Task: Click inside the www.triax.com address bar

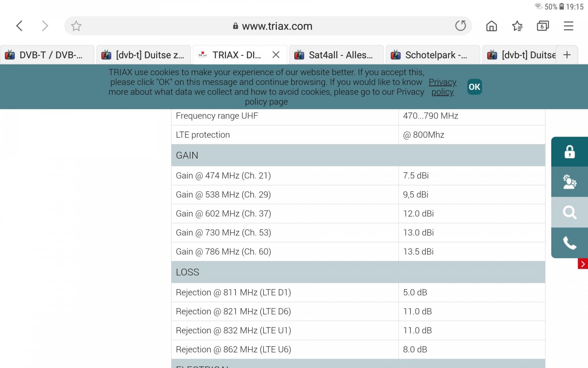Action: (277, 26)
